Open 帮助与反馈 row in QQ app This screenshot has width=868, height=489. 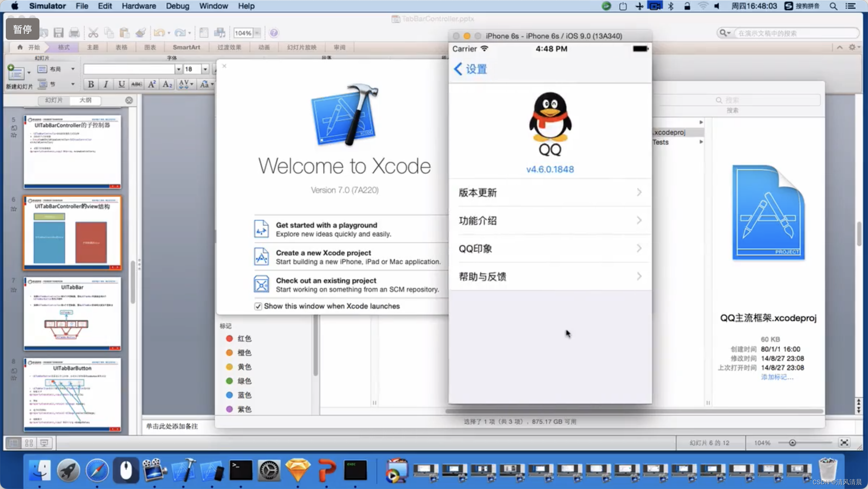point(550,277)
